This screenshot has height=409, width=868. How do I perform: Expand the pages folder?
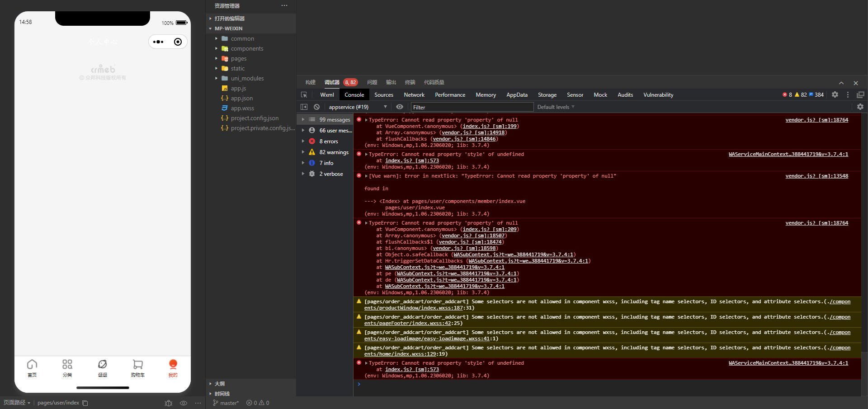coord(239,59)
